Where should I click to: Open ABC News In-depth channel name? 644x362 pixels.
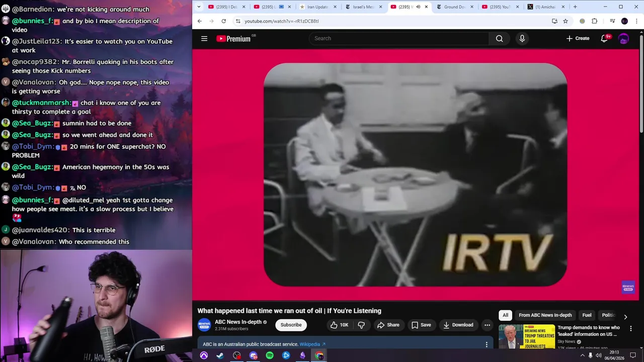click(x=238, y=322)
